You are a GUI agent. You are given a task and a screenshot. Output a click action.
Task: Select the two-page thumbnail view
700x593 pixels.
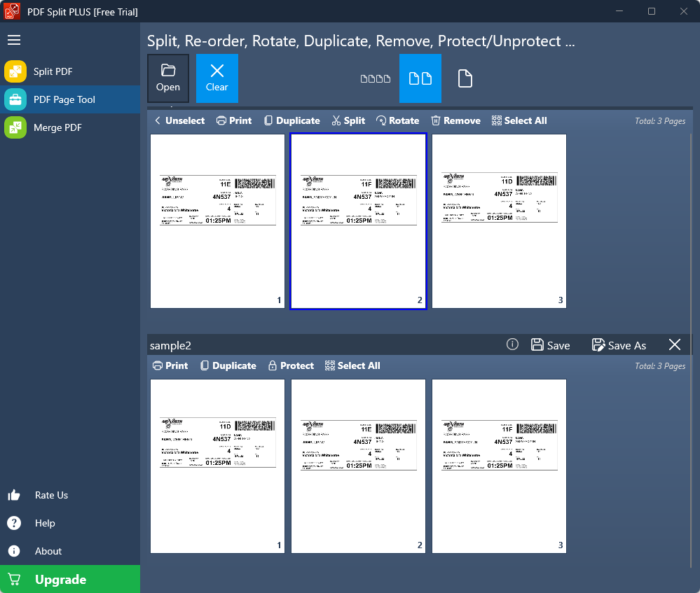[x=420, y=78]
